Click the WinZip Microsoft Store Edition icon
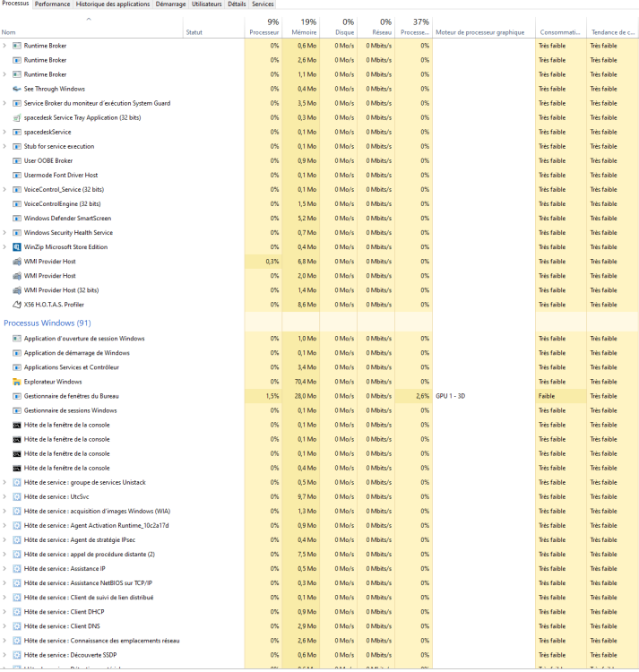 [x=17, y=247]
